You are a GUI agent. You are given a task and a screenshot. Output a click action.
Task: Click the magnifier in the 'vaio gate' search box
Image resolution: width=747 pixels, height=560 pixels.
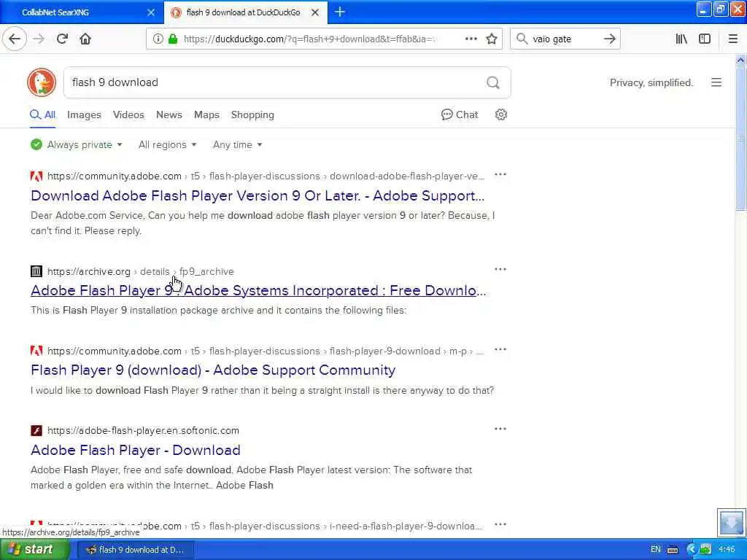522,39
